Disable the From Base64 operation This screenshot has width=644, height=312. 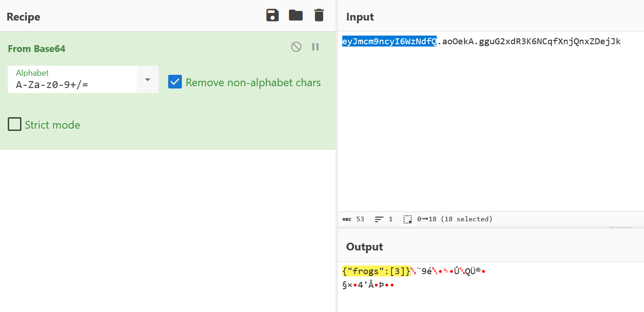(x=296, y=47)
